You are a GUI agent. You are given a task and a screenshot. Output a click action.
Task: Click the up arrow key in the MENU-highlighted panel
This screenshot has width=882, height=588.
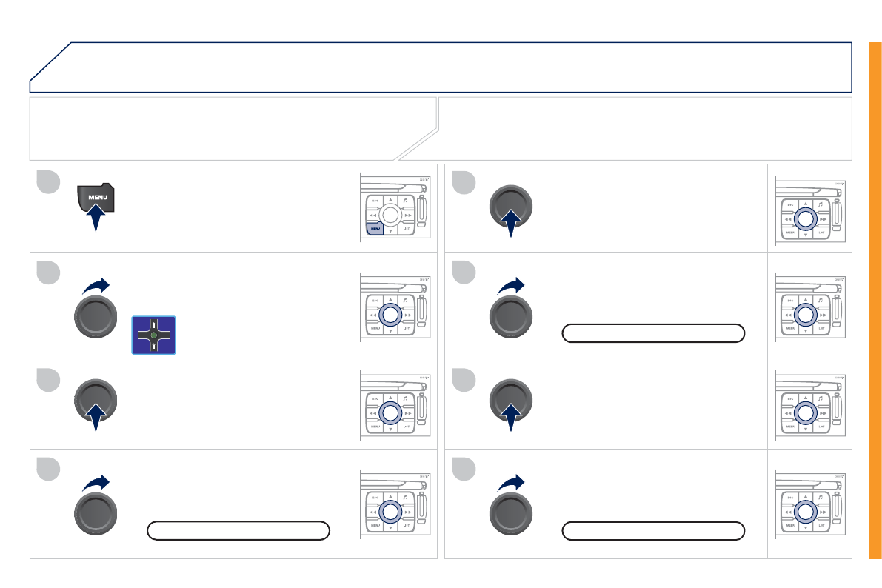[391, 199]
